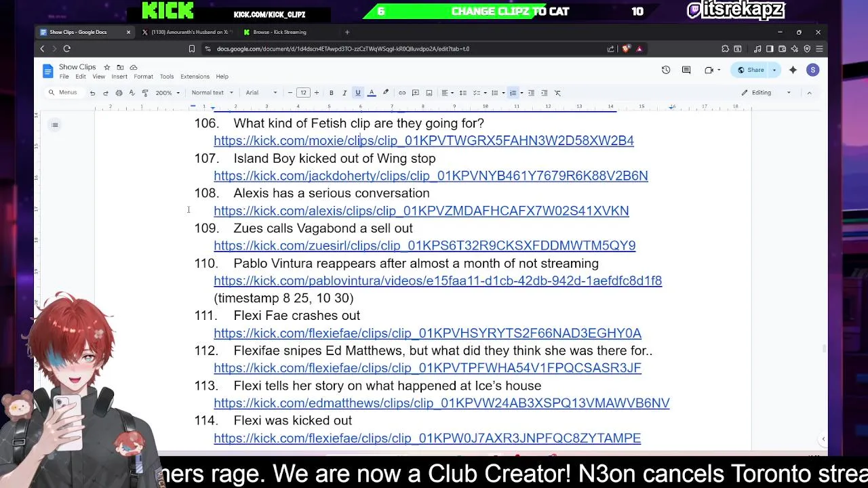Image resolution: width=868 pixels, height=488 pixels.
Task: Increase indent of the paragraph
Action: pyautogui.click(x=544, y=93)
